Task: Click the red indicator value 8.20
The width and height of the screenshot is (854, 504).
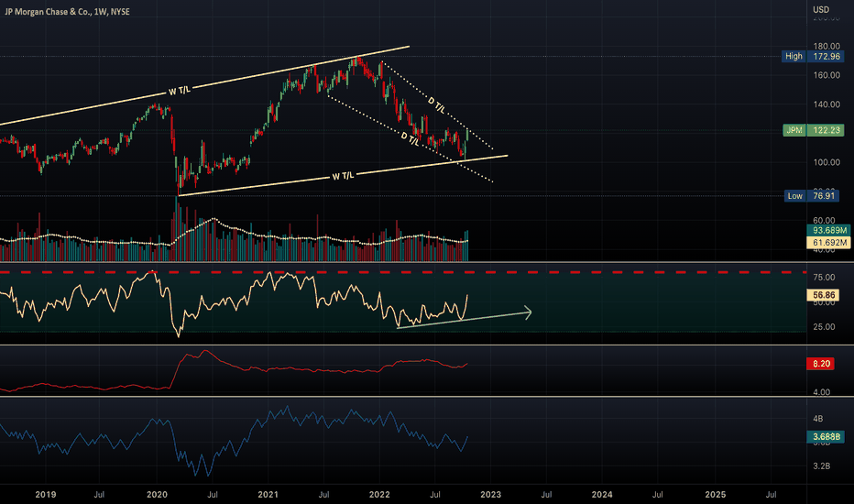Action: [821, 364]
